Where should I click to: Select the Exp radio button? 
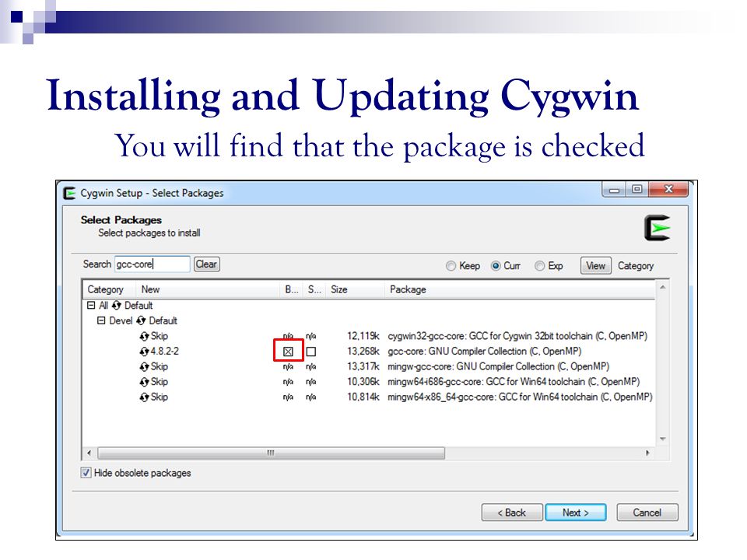pyautogui.click(x=540, y=266)
